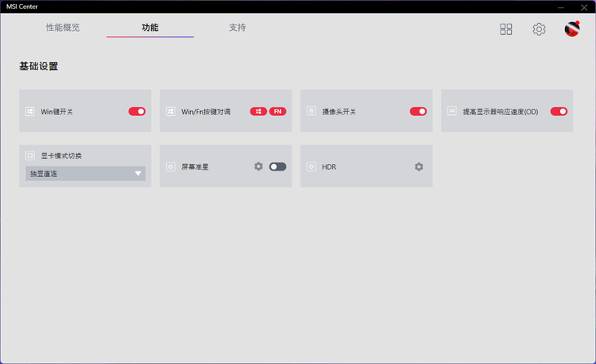Click the 基础设置 heading
596x364 pixels.
tap(38, 66)
